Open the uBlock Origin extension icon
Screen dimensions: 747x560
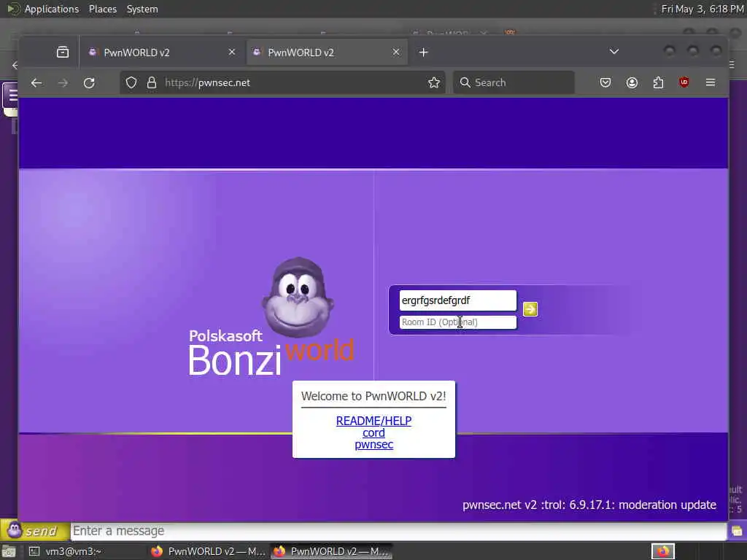[684, 82]
